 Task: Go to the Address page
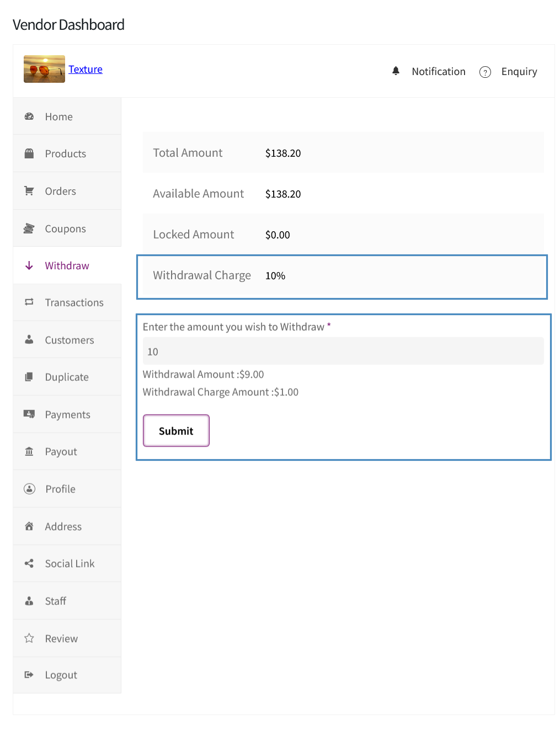(63, 526)
